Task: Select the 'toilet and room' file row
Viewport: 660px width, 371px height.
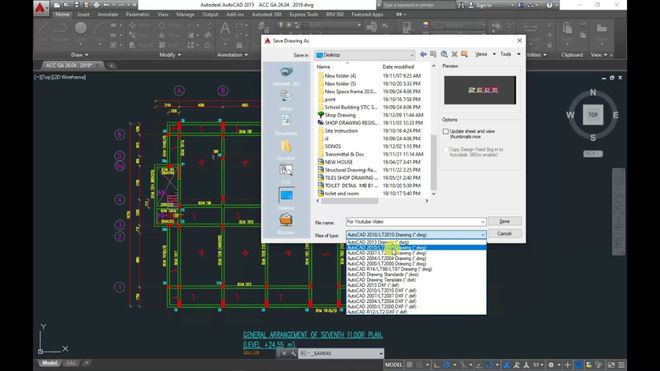Action: (373, 193)
